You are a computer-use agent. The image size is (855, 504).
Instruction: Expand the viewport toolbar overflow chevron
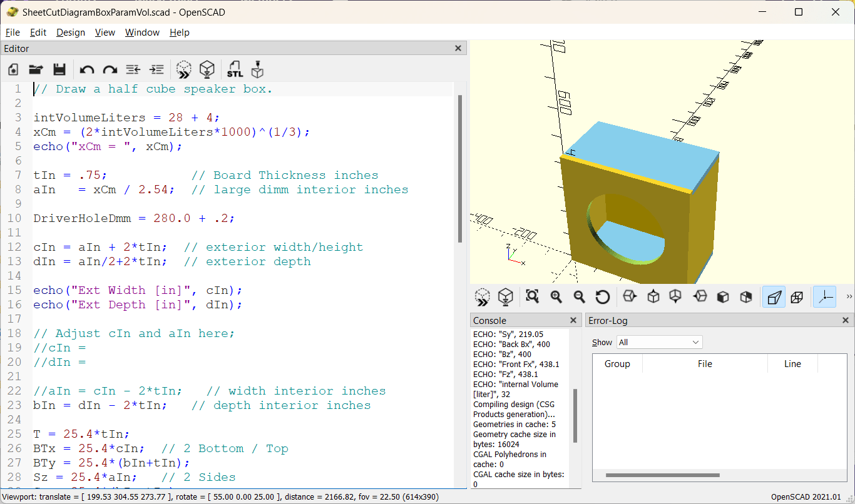point(849,296)
